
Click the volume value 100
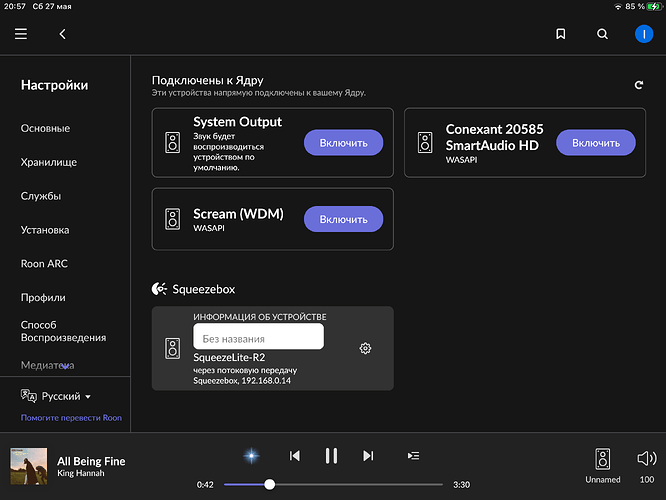647,480
